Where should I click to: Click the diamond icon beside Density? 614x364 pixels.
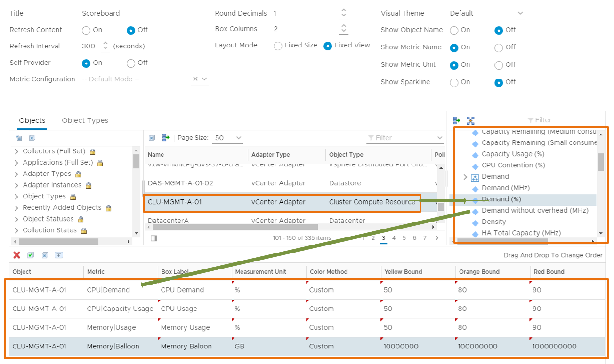pyautogui.click(x=475, y=222)
